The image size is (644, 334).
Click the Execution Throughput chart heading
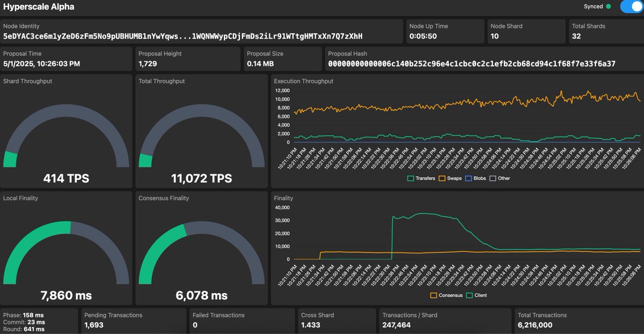[x=303, y=81]
